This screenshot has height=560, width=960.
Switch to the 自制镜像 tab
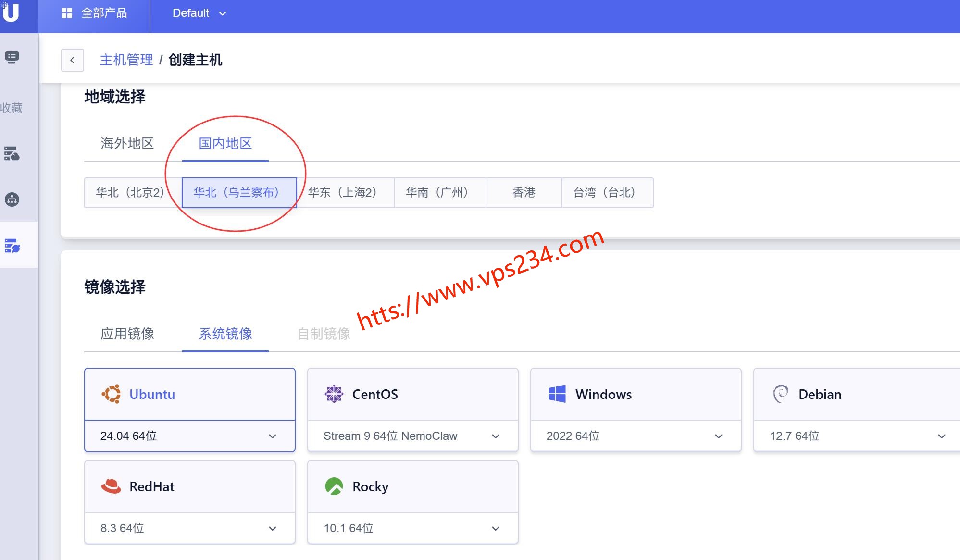(324, 334)
